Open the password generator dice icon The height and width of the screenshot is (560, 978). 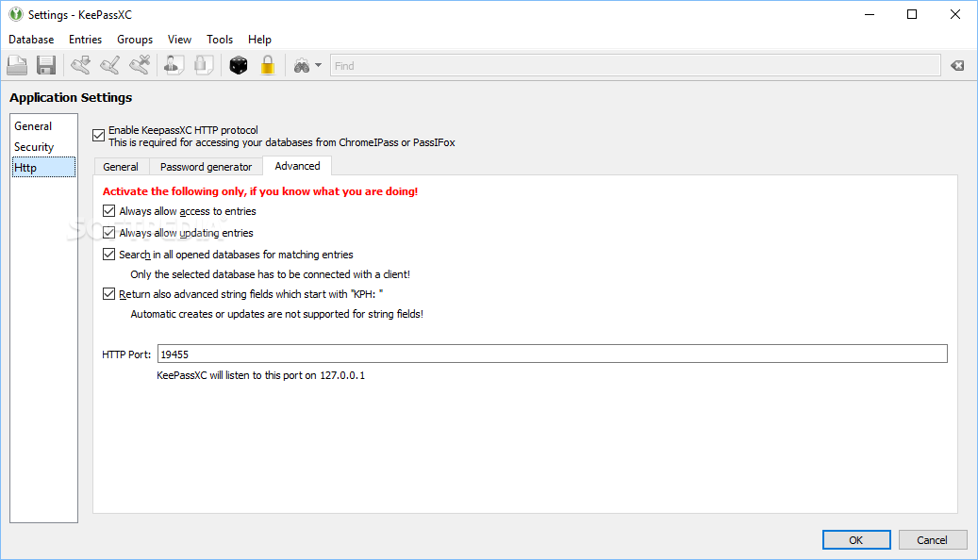click(x=239, y=65)
